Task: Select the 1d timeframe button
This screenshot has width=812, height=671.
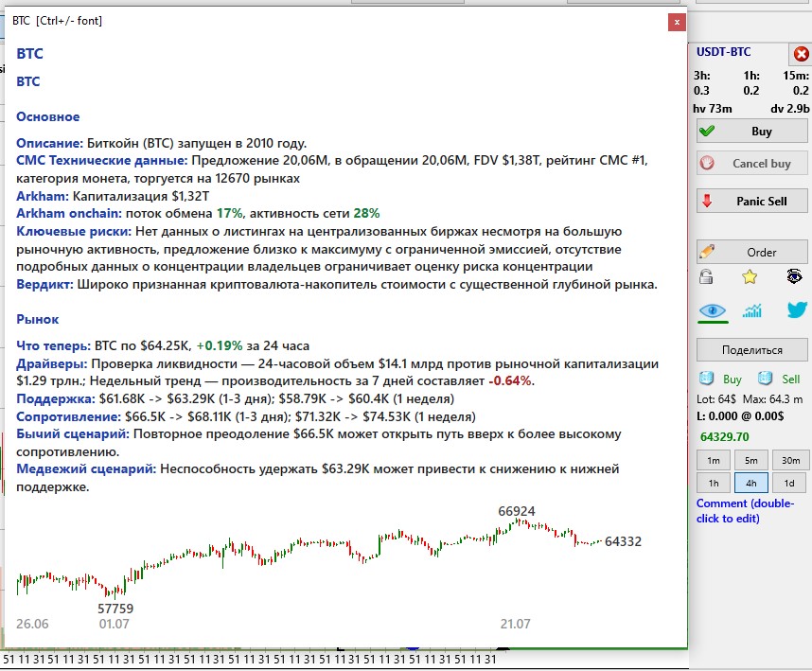Action: pos(789,483)
